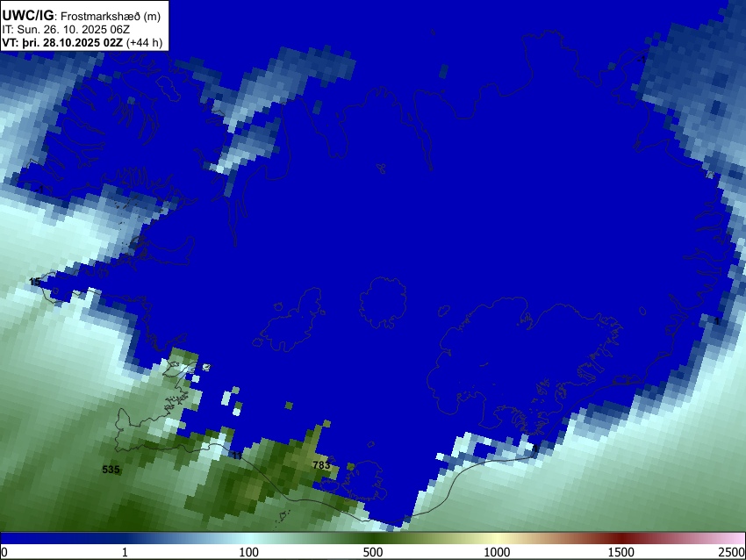Click the 783 value label on map
This screenshot has height=560, width=746.
coord(321,465)
